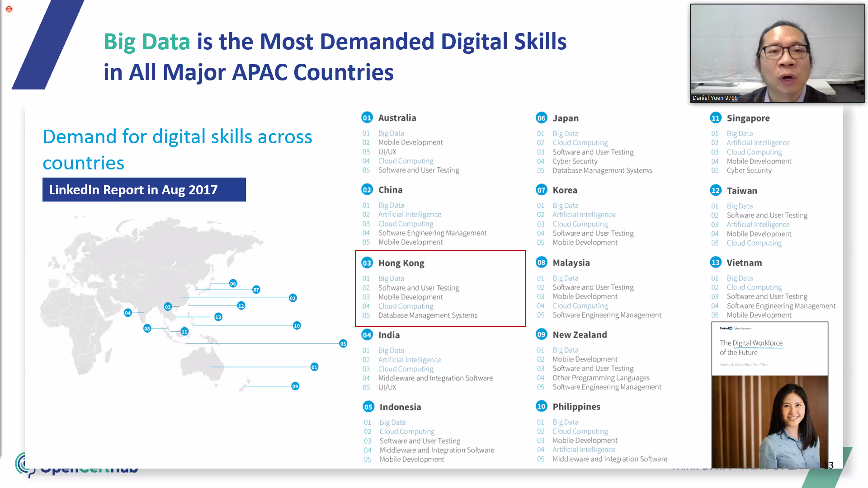The image size is (868, 488).
Task: Click Software Engineering Management under China
Action: [x=432, y=233]
